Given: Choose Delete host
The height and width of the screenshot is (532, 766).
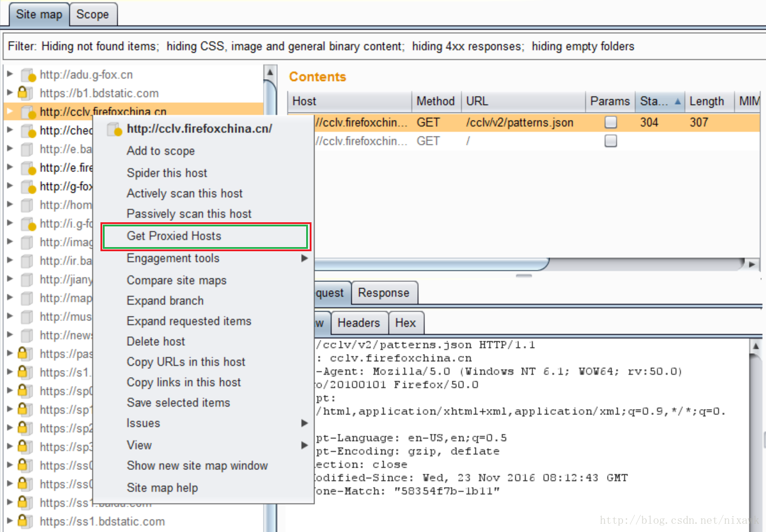Looking at the screenshot, I should tap(156, 342).
